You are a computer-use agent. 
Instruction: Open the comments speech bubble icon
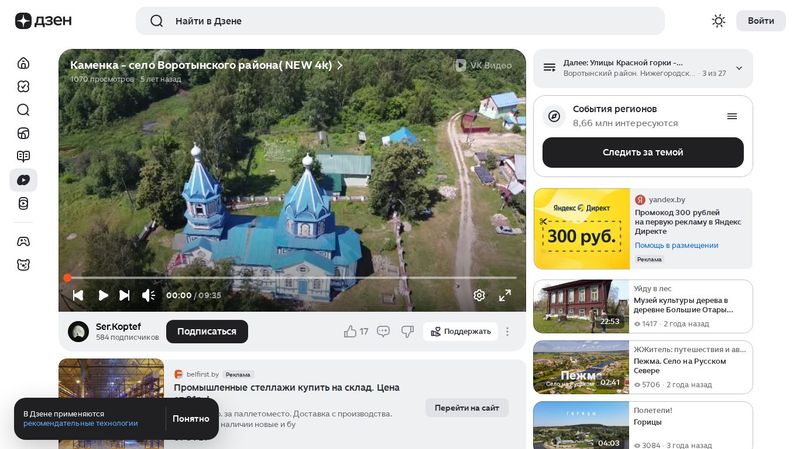coord(383,331)
